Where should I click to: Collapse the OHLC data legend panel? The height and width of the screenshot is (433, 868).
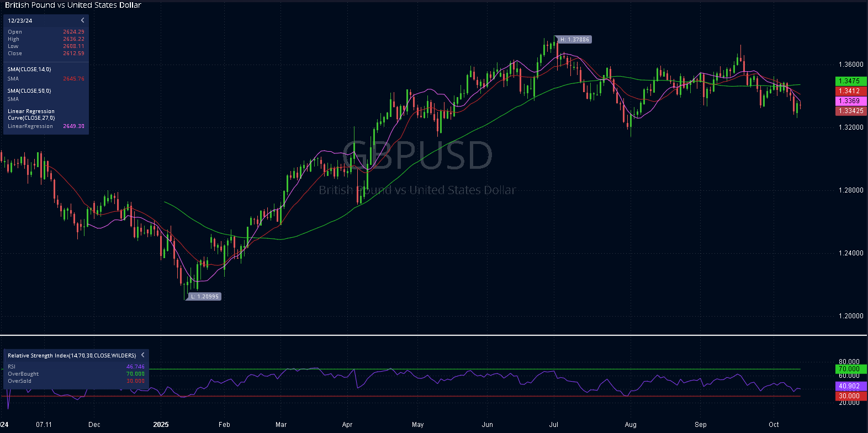coord(82,20)
